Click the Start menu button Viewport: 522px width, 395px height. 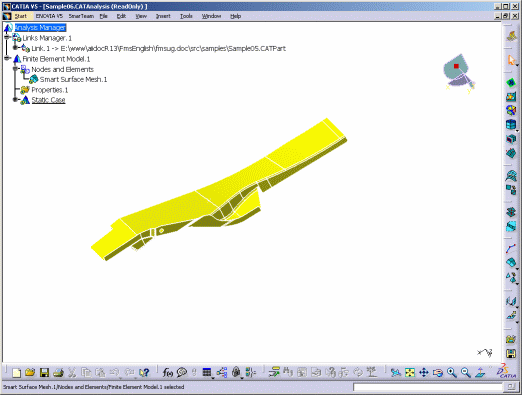[x=20, y=16]
